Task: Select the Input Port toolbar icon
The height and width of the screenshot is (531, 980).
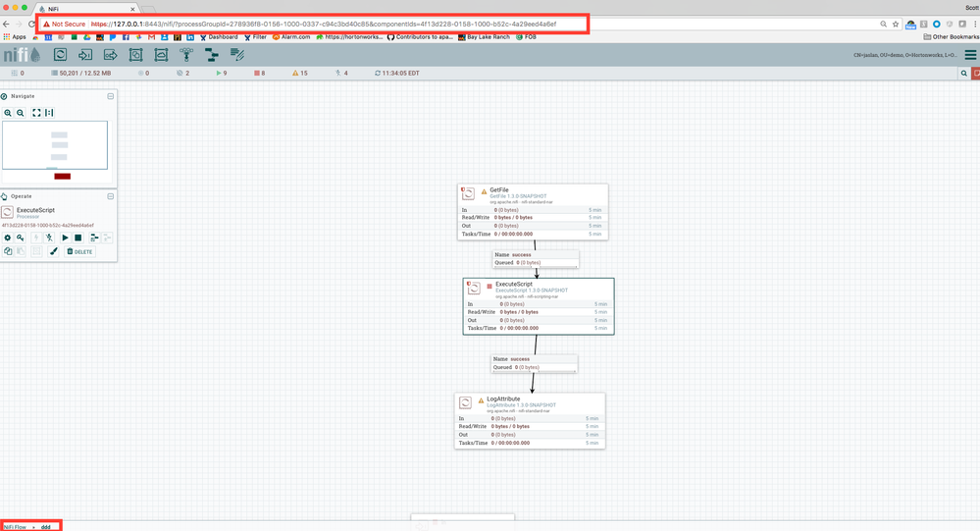Action: pos(85,55)
